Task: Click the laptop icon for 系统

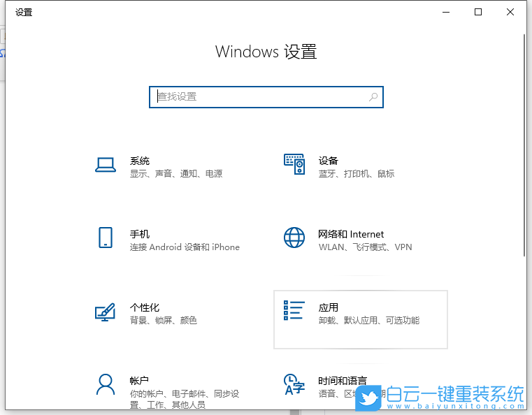Action: (x=106, y=165)
